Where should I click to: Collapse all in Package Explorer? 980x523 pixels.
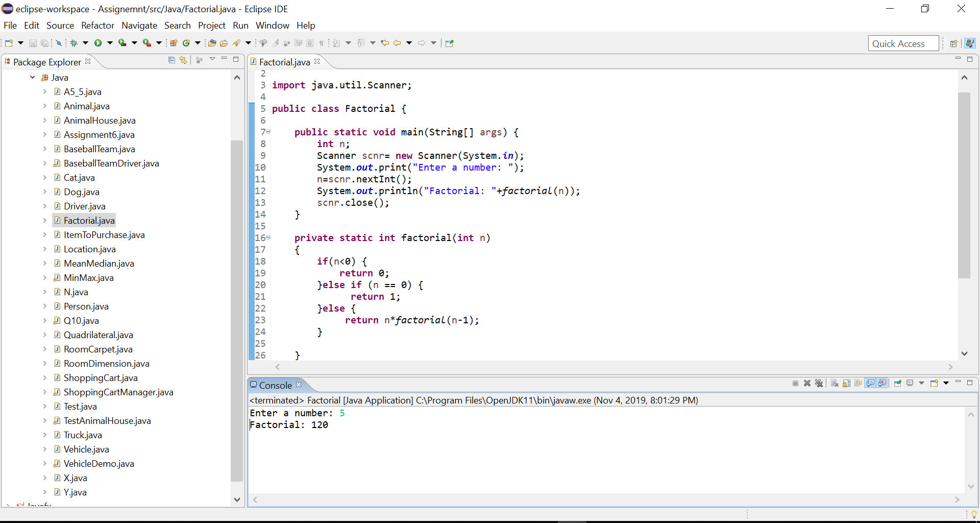tap(171, 60)
